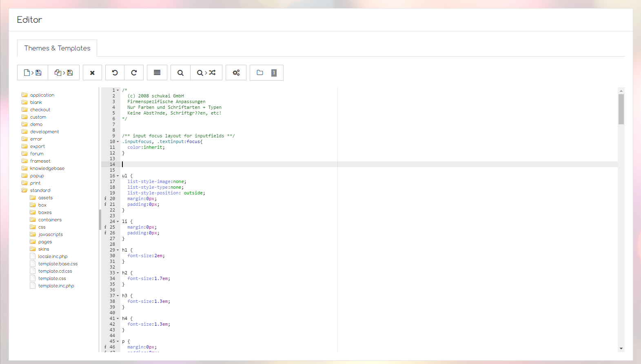
Task: Fold the ul block at line 16
Action: click(118, 176)
